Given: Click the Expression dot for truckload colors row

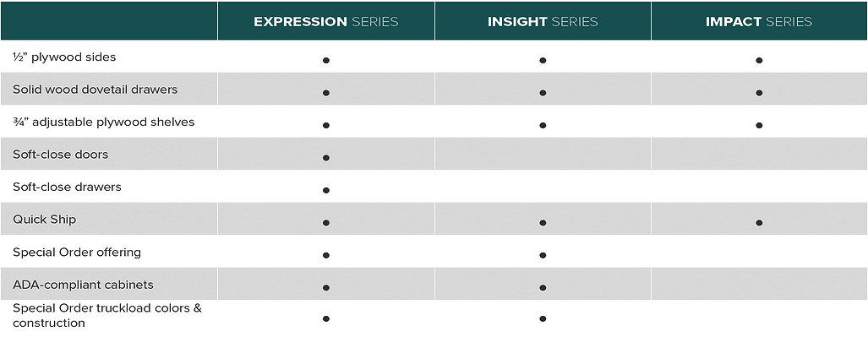Looking at the screenshot, I should point(326,318).
